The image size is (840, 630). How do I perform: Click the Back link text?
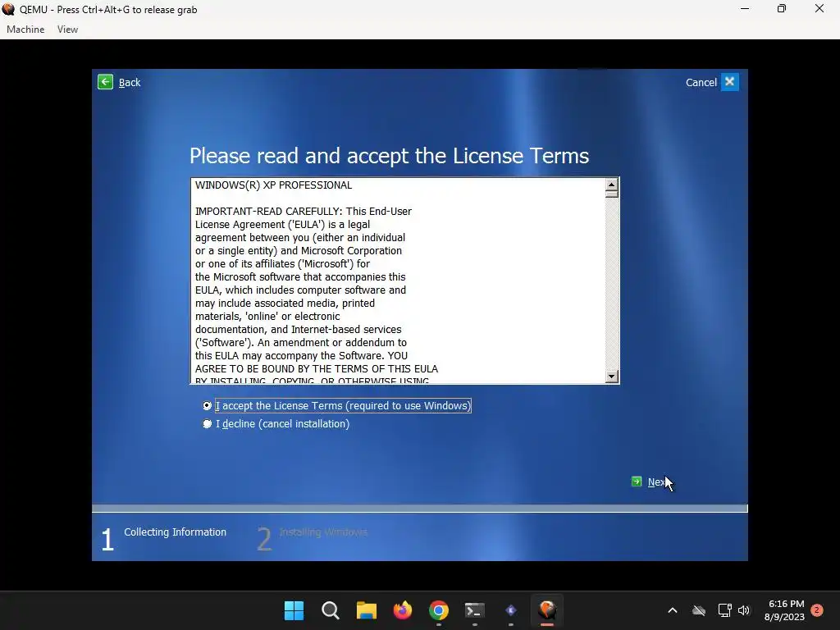(x=130, y=83)
